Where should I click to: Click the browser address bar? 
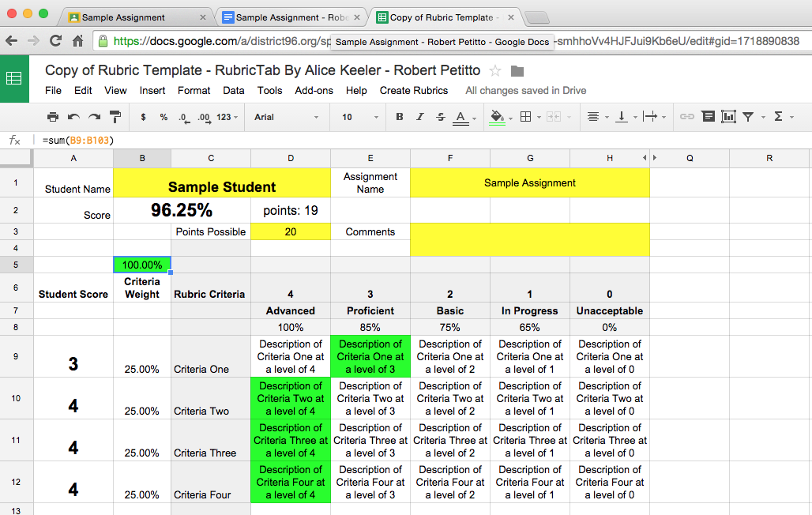point(450,41)
